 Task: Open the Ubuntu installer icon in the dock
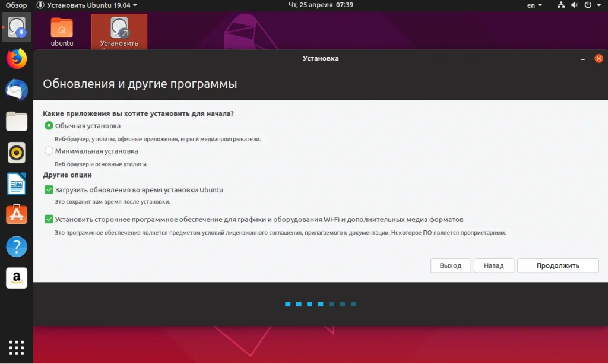pos(16,27)
